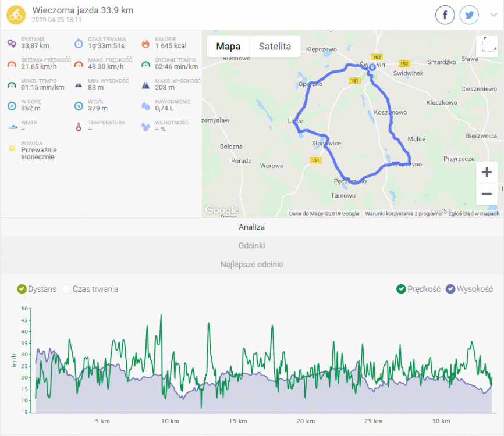The image size is (504, 436).
Task: Expand the Odcinki section
Action: (x=251, y=245)
